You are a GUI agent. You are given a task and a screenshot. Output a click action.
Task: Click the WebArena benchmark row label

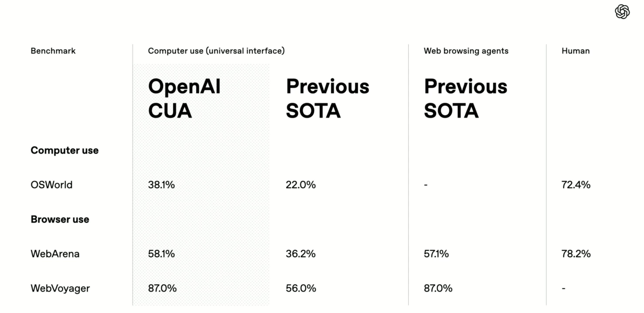click(x=55, y=254)
